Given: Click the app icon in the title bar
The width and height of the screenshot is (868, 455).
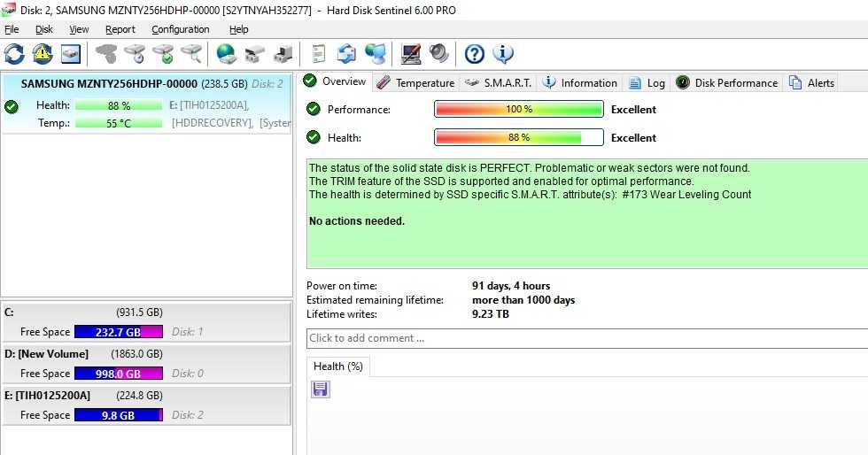Looking at the screenshot, I should point(8,10).
